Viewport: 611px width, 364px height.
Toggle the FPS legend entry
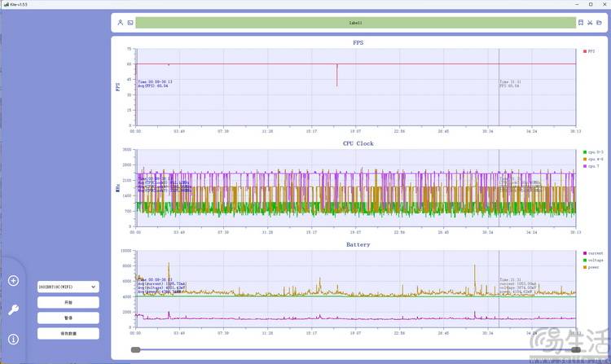590,50
